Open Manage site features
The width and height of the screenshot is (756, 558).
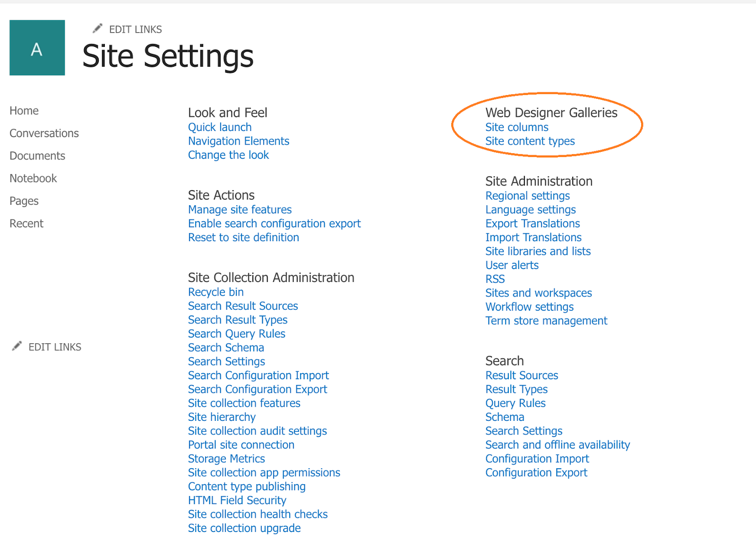click(x=240, y=209)
